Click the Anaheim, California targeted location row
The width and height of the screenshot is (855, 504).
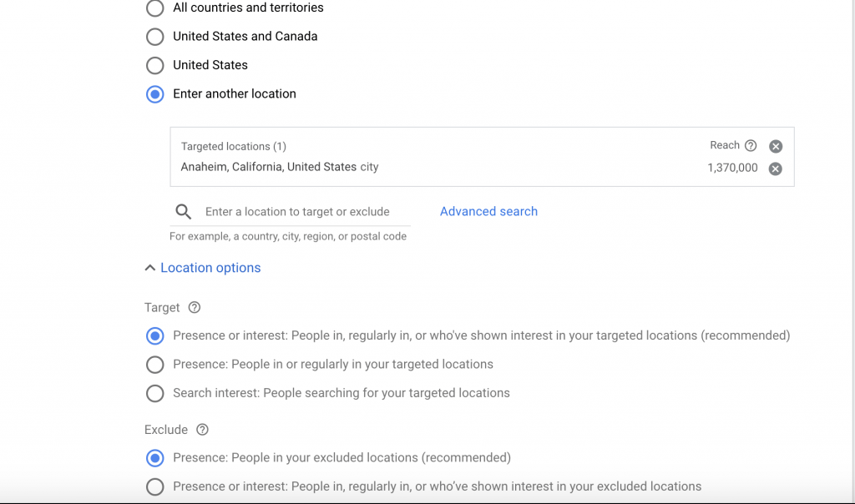pos(482,168)
